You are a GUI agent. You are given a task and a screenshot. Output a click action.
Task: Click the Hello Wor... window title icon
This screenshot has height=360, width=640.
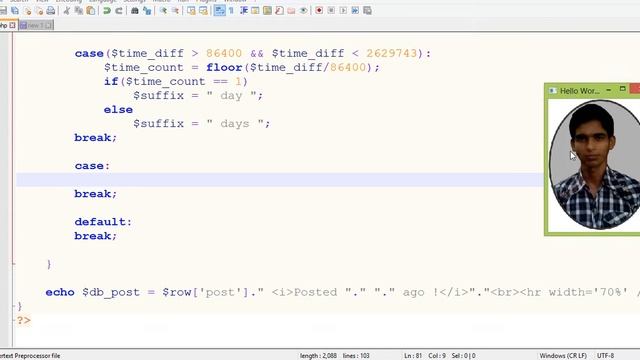point(553,91)
